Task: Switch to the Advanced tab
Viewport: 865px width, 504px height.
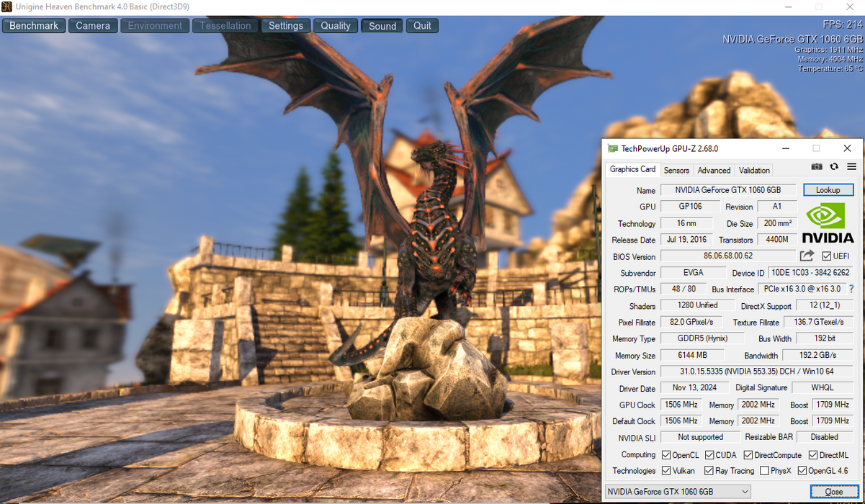Action: point(714,171)
